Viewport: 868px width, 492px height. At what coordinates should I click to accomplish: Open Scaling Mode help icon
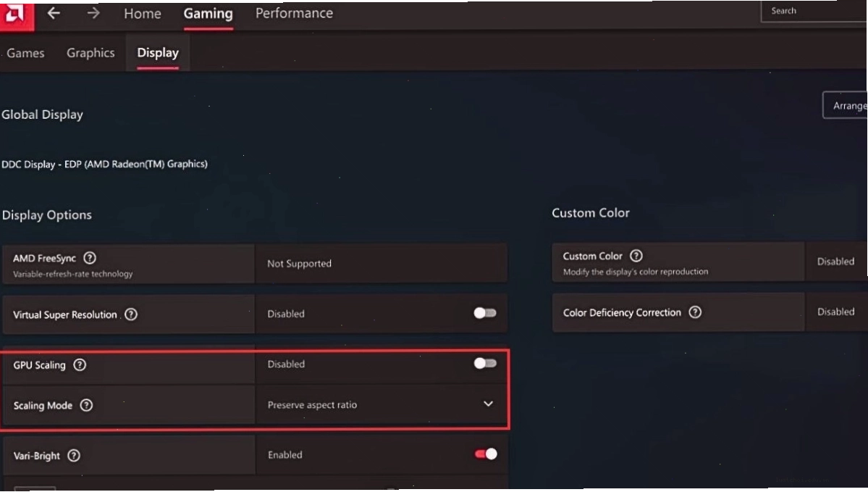pyautogui.click(x=86, y=405)
